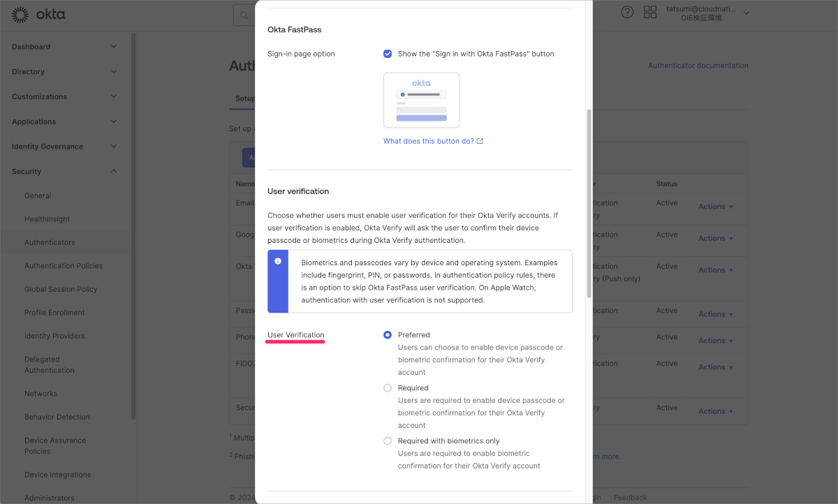This screenshot has width=838, height=504.
Task: Go to Global Session Policy
Action: tap(61, 289)
